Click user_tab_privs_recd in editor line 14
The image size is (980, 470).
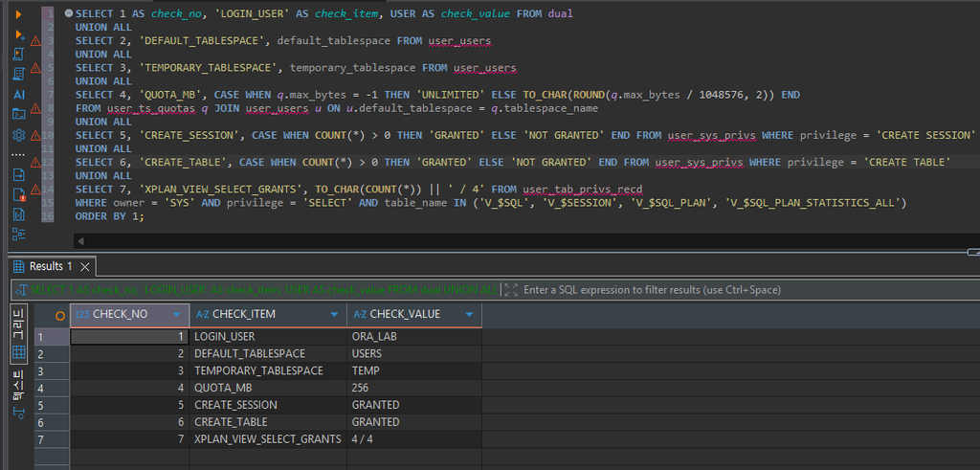click(x=583, y=190)
